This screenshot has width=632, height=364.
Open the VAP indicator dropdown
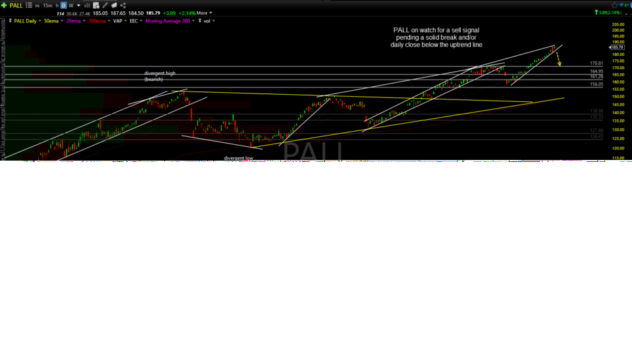[125, 21]
